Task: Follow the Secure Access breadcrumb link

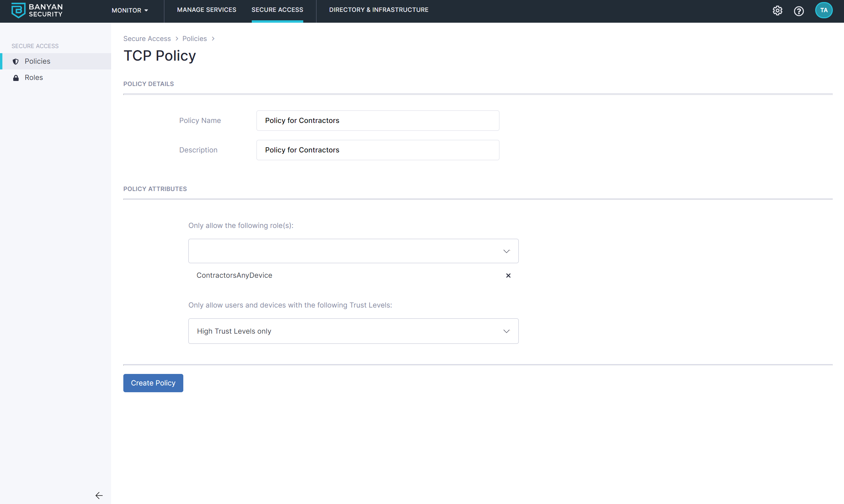Action: tap(147, 38)
